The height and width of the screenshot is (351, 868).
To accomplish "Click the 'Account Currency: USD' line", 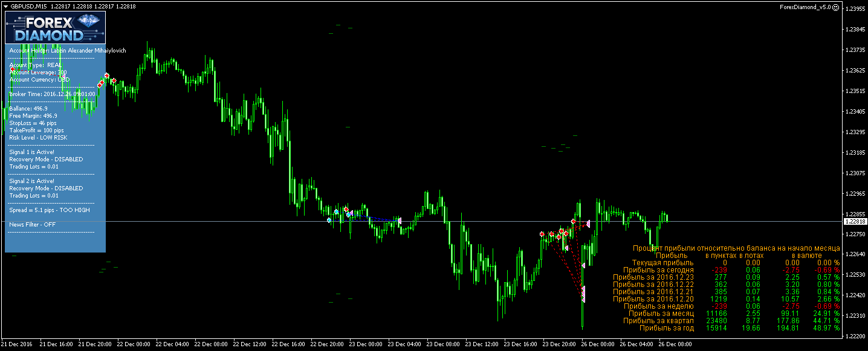I will pyautogui.click(x=39, y=80).
